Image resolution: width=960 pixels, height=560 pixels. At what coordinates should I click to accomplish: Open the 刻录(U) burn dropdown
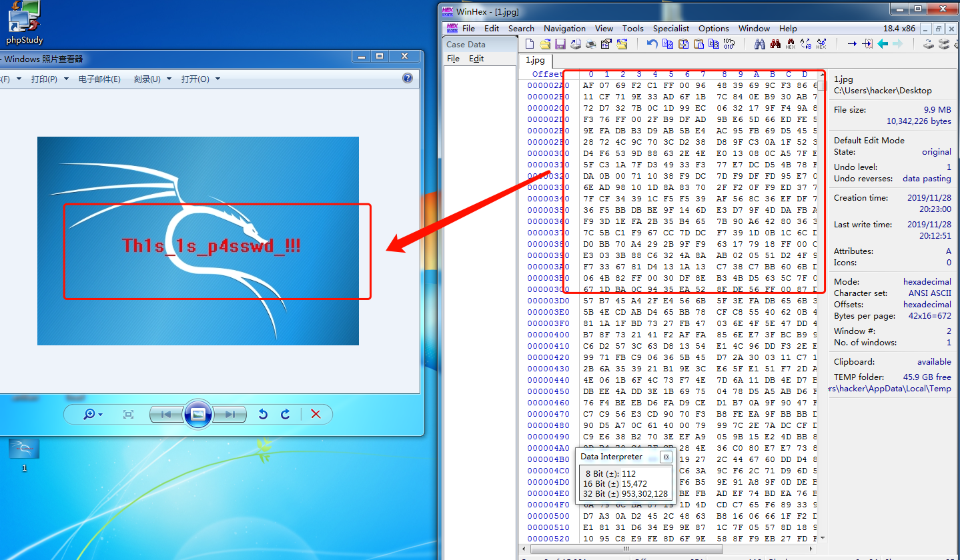151,79
